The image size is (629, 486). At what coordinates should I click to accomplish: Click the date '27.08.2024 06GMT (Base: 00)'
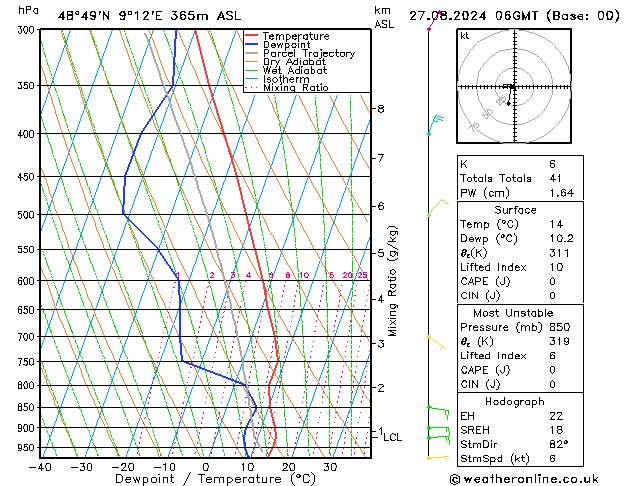[514, 16]
